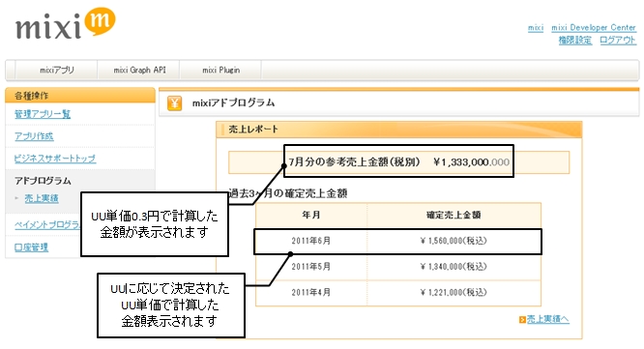Open the mixi Plugin tab
Screen dimensions: 644x349
[x=221, y=71]
